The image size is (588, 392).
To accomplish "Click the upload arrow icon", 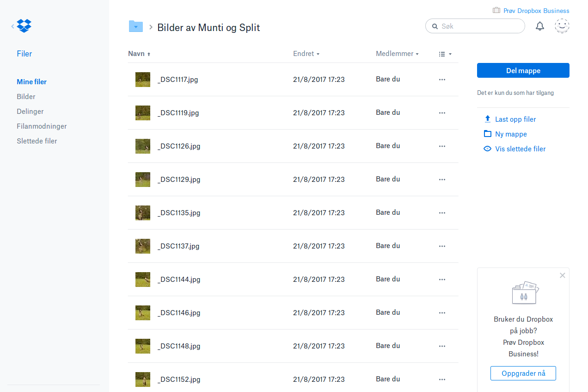I will [x=487, y=119].
